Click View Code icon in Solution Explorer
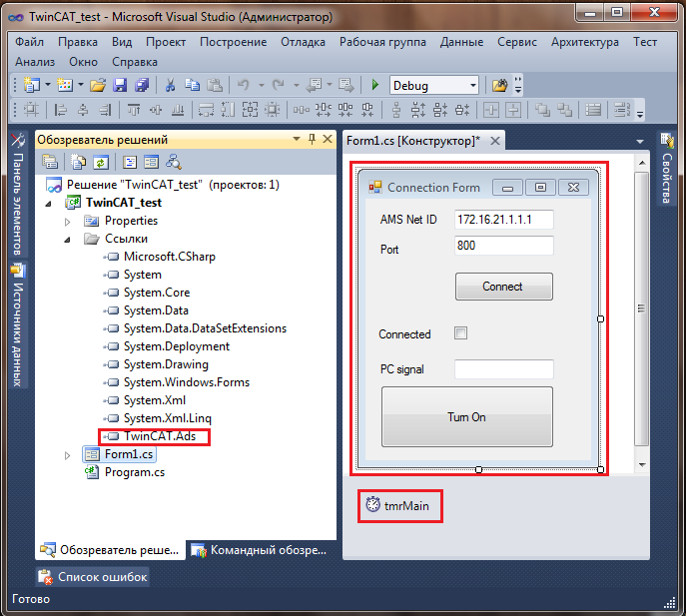 point(130,163)
